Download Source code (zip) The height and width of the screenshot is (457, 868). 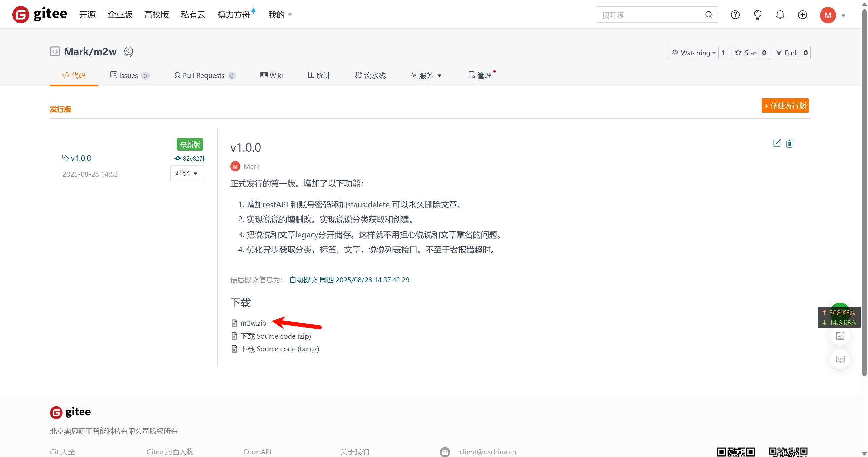(x=276, y=336)
